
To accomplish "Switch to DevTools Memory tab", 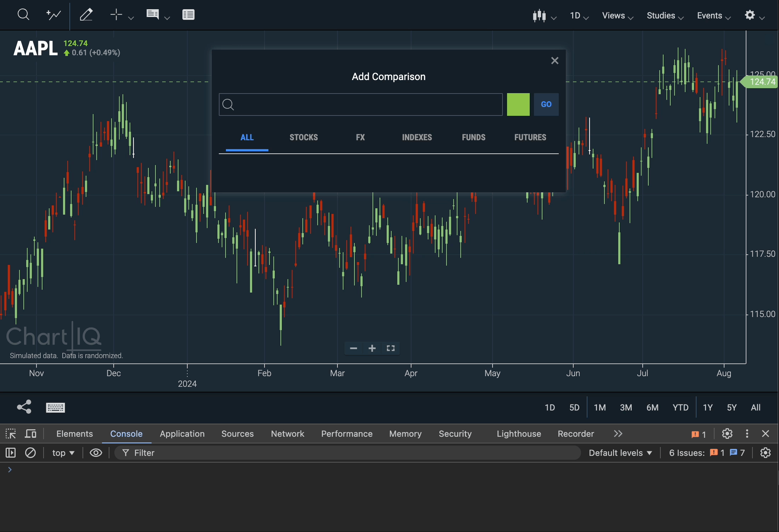I will [x=405, y=434].
